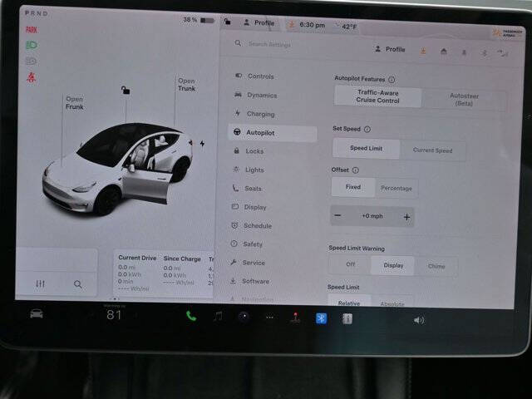Select Relative speed limit
The image size is (532, 399).
(349, 302)
